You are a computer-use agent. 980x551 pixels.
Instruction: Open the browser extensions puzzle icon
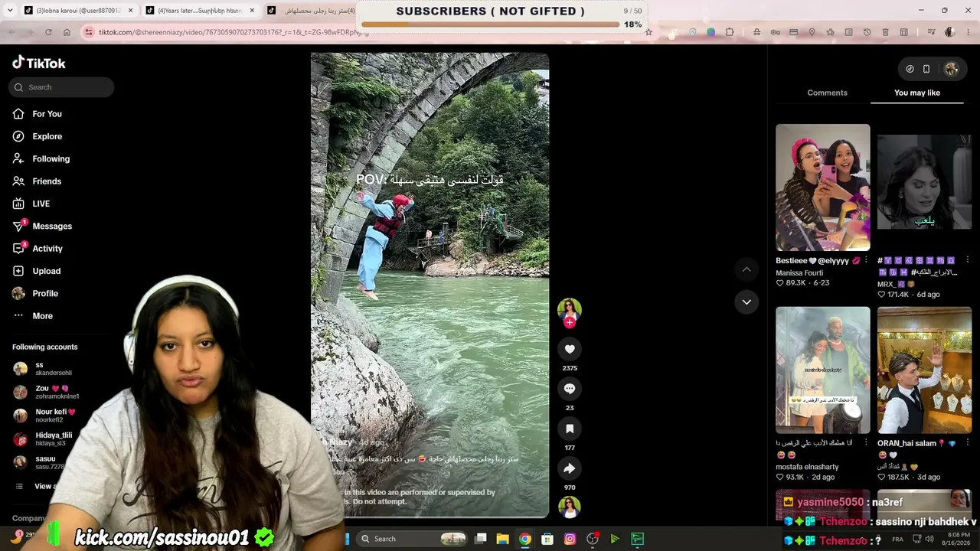coord(730,32)
